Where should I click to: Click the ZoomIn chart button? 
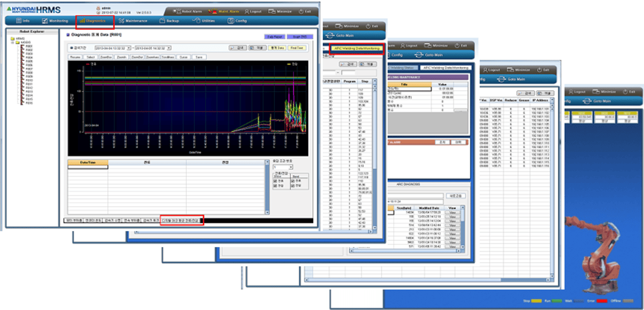click(x=121, y=57)
